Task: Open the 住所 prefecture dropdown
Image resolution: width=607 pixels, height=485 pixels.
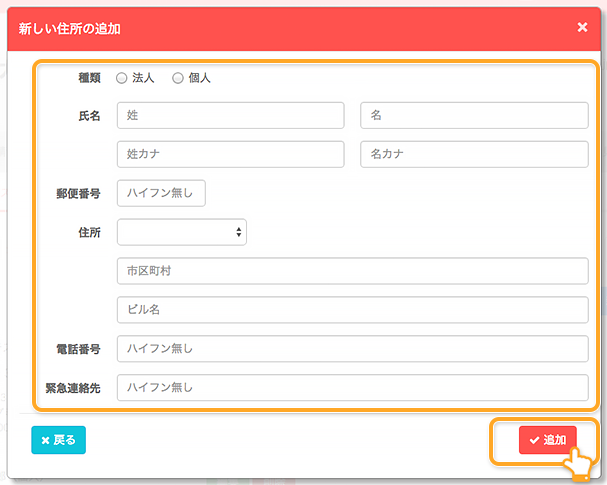Action: tap(182, 232)
